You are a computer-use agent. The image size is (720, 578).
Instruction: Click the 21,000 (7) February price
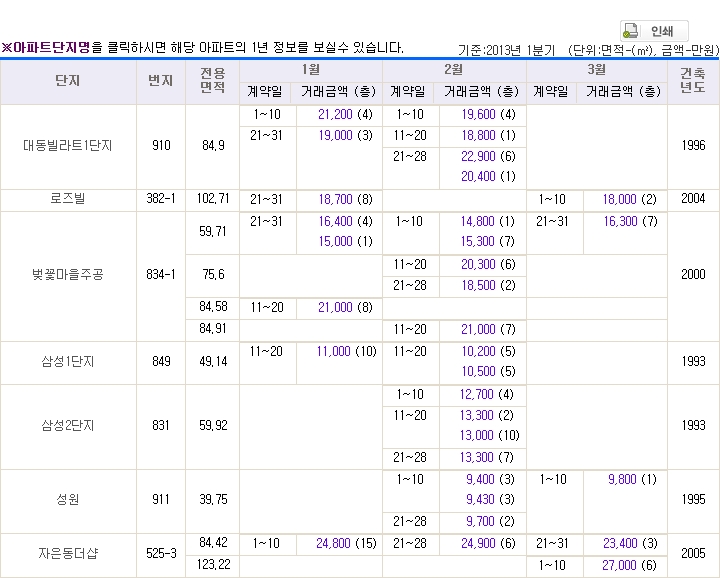478,330
